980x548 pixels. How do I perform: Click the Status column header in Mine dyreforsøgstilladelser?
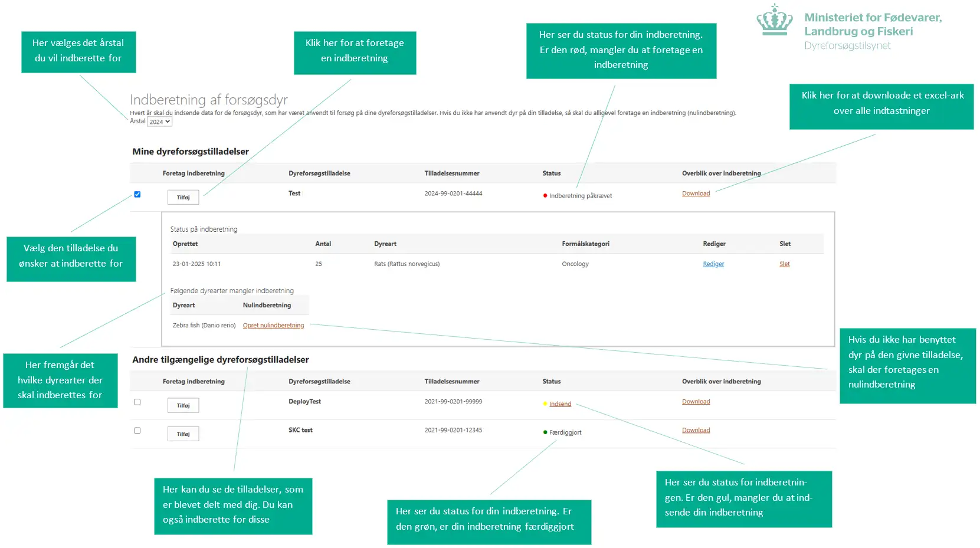click(551, 173)
